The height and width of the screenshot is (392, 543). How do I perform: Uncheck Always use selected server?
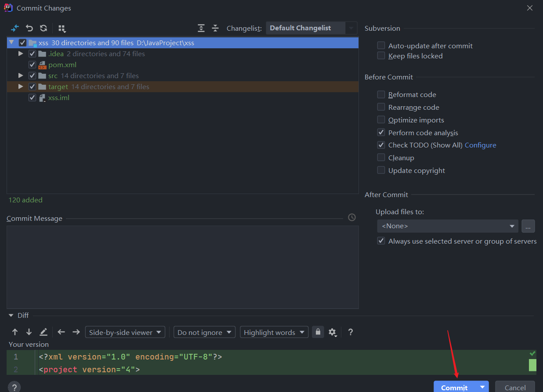(381, 241)
